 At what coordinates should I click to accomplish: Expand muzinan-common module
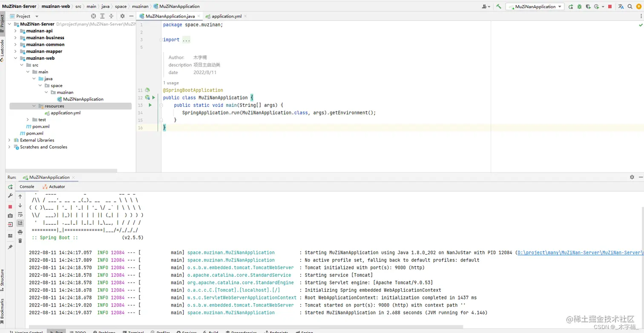[x=16, y=44]
